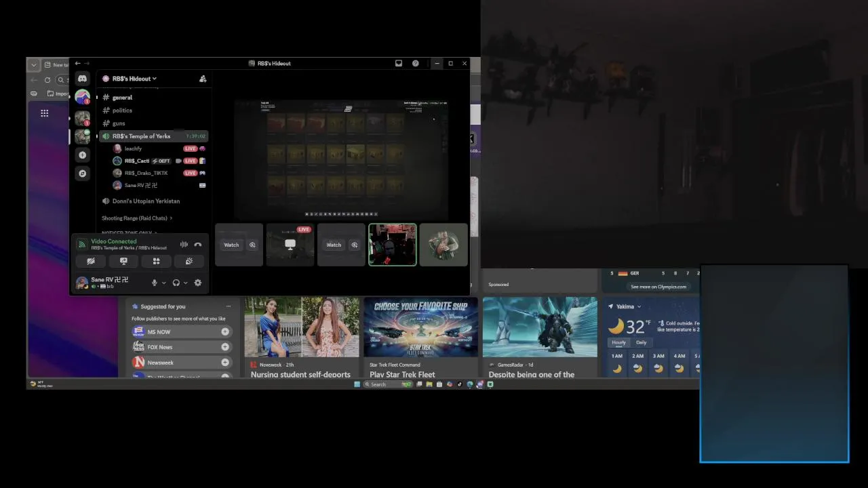This screenshot has width=868, height=488.
Task: Open See more on Olympics.com link
Action: [x=658, y=287]
